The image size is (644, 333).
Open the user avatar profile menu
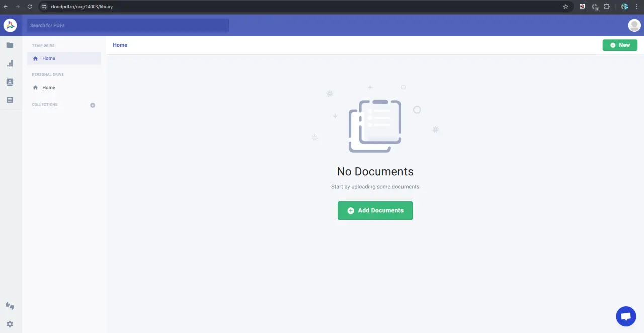point(634,25)
